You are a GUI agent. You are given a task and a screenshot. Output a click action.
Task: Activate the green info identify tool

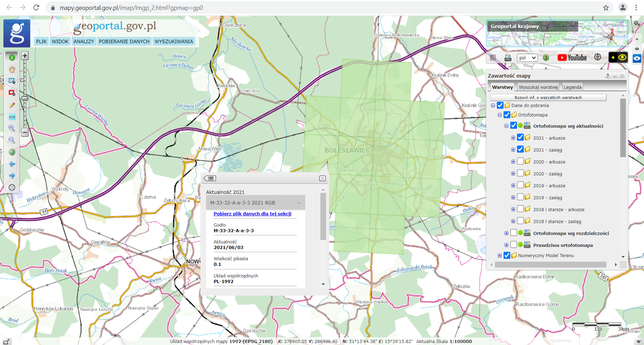[x=12, y=58]
